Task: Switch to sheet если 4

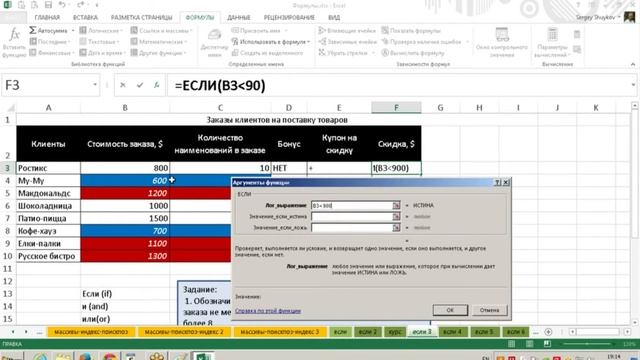Action: pyautogui.click(x=452, y=332)
